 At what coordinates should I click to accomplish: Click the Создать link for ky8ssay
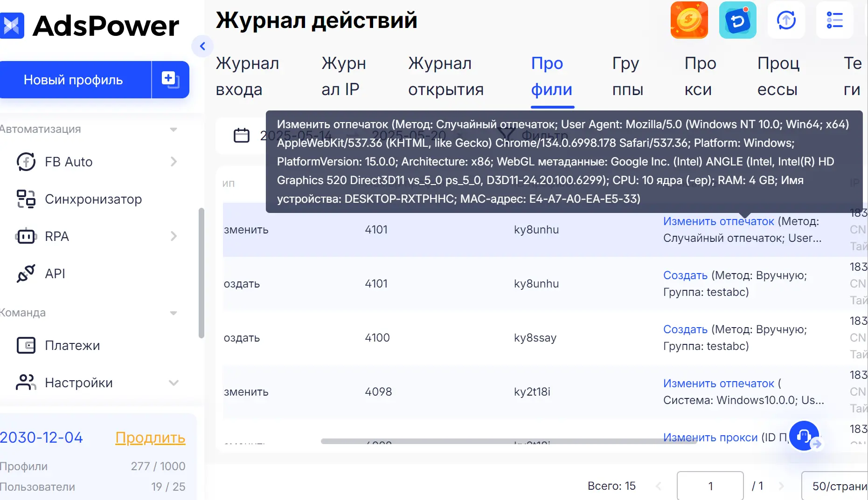[685, 329]
